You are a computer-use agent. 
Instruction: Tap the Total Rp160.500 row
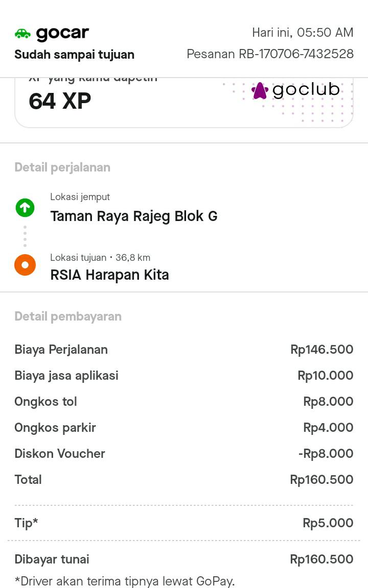(x=184, y=480)
